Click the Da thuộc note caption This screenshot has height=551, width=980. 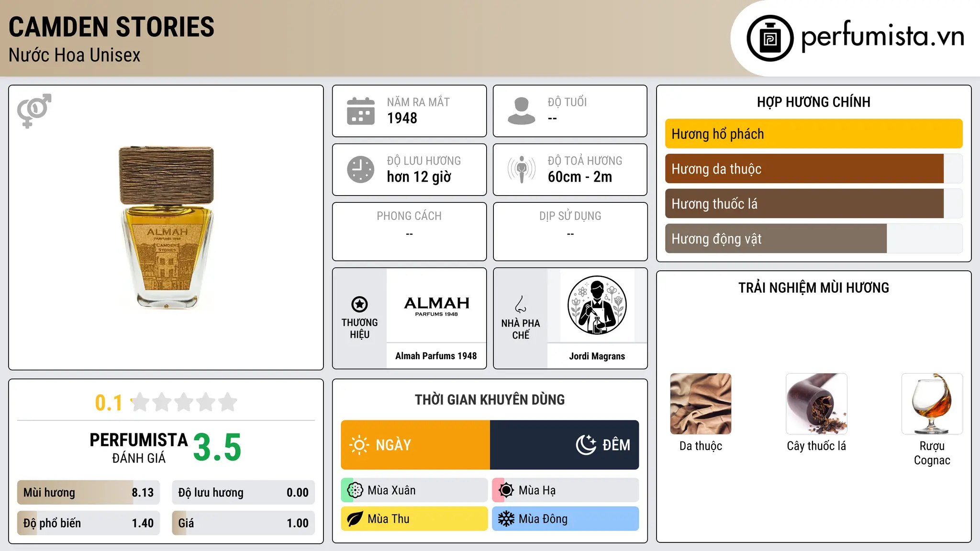click(701, 446)
